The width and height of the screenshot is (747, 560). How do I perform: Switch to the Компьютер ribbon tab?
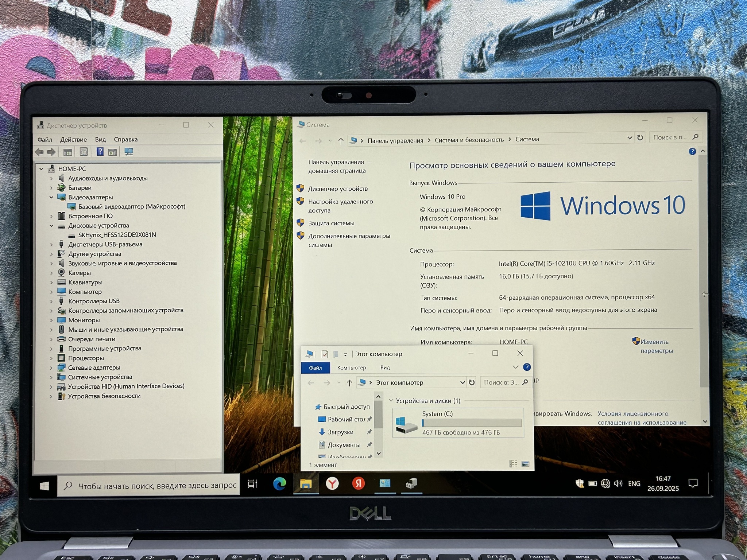[351, 367]
